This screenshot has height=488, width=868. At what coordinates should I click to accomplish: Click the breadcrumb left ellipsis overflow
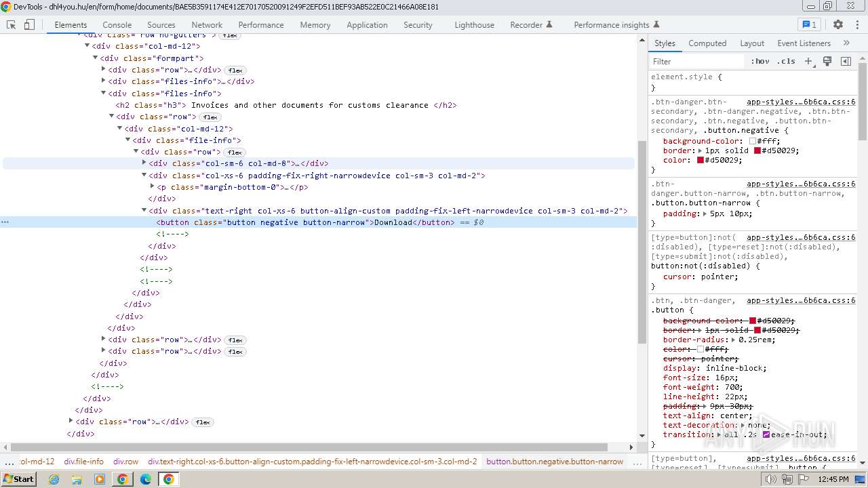pyautogui.click(x=9, y=462)
